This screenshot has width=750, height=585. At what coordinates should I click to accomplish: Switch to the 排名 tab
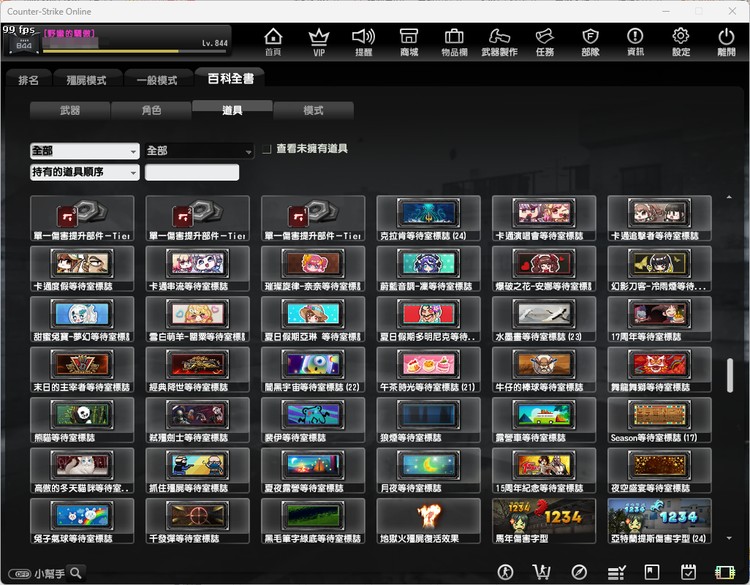coord(28,80)
